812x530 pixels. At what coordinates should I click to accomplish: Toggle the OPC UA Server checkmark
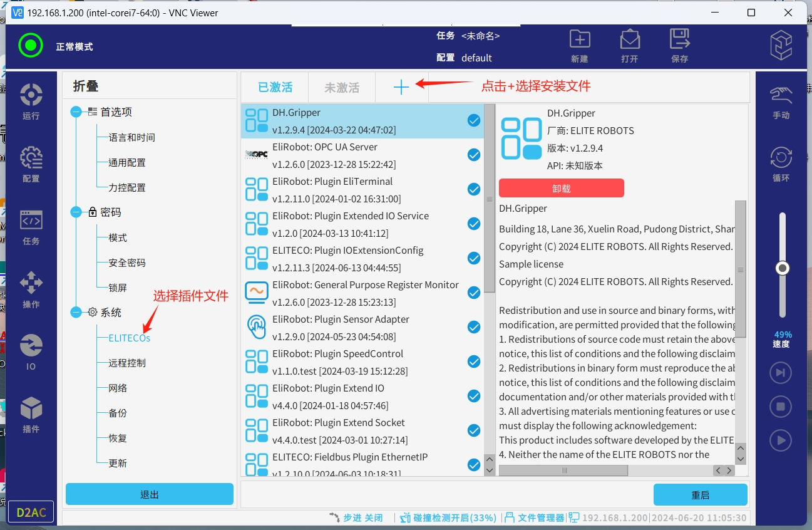474,155
